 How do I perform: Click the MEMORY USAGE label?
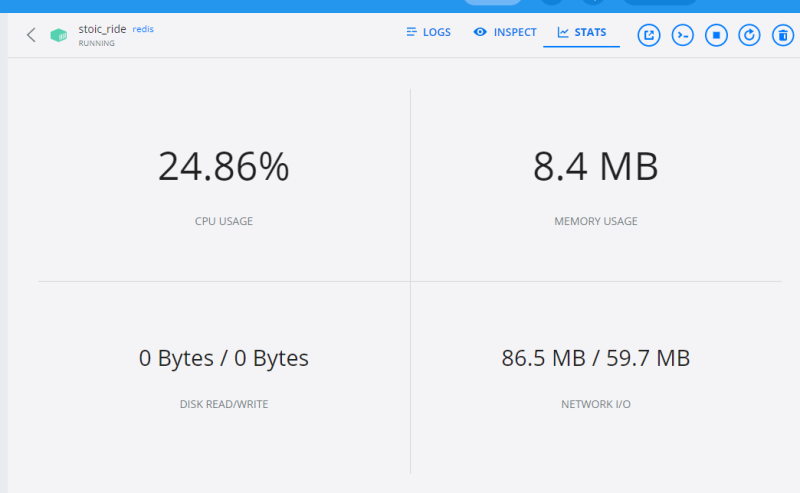[595, 221]
